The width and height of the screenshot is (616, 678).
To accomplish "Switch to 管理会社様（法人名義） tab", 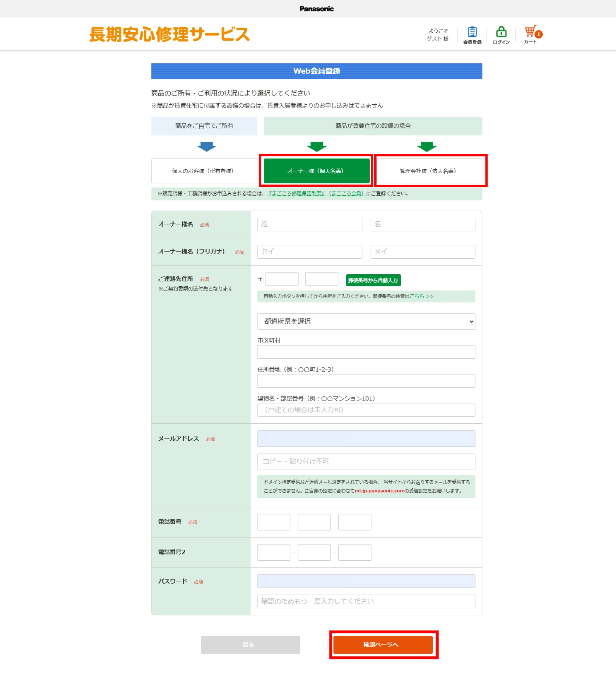I will pyautogui.click(x=429, y=171).
